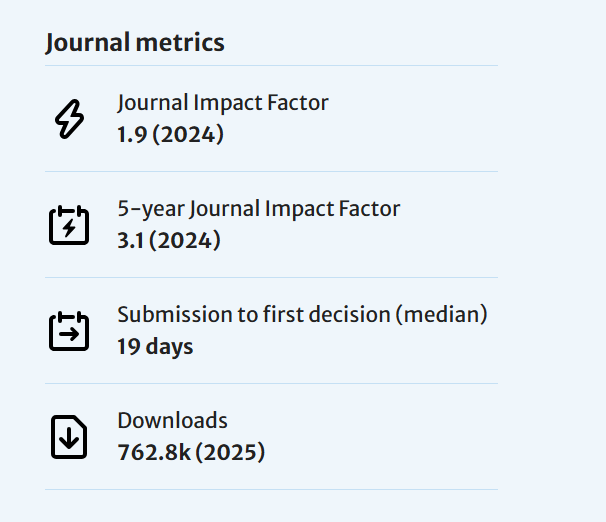This screenshot has height=522, width=606.
Task: Click the "(median)" word
Action: click(x=441, y=314)
